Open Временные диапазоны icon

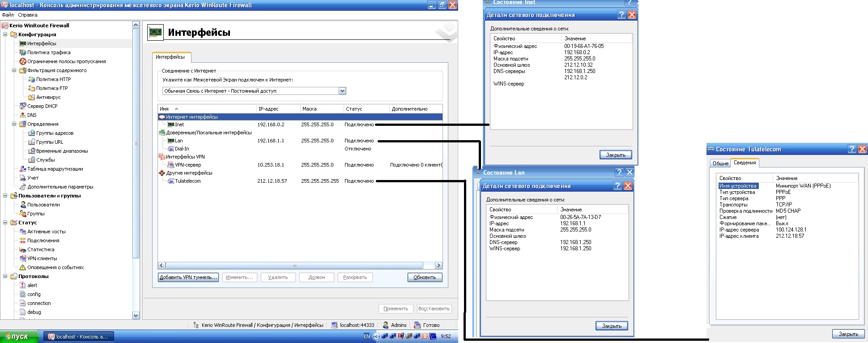31,151
